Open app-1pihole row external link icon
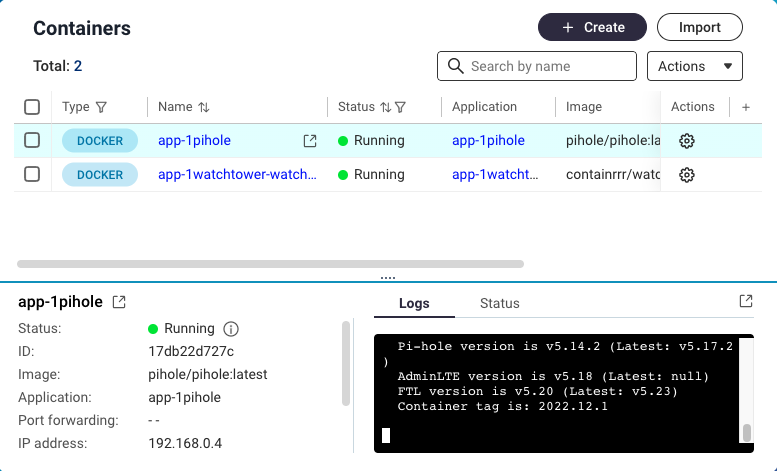The width and height of the screenshot is (777, 471). pyautogui.click(x=310, y=141)
